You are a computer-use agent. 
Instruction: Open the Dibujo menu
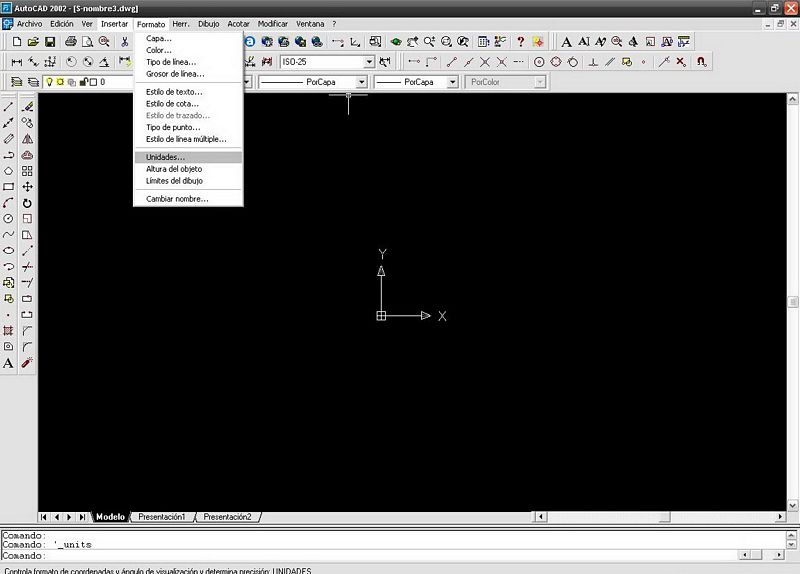coord(209,24)
